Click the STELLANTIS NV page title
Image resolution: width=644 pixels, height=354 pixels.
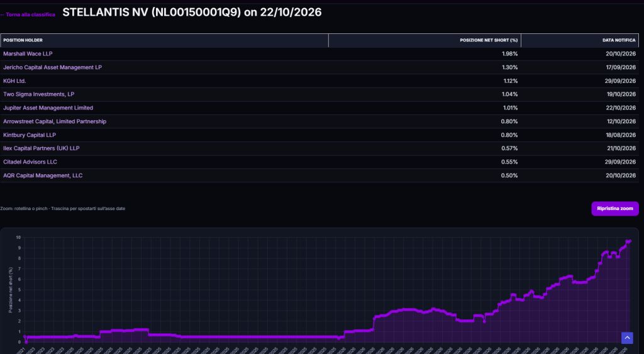click(x=192, y=13)
